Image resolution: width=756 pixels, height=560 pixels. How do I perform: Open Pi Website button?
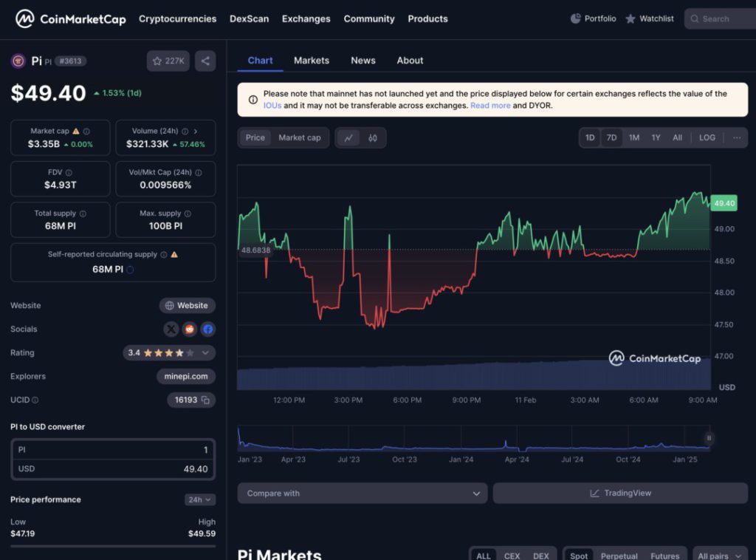tap(187, 305)
